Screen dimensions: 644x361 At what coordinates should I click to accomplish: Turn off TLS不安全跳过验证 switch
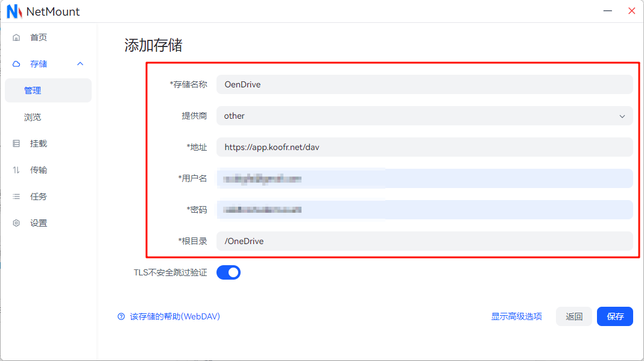(229, 272)
